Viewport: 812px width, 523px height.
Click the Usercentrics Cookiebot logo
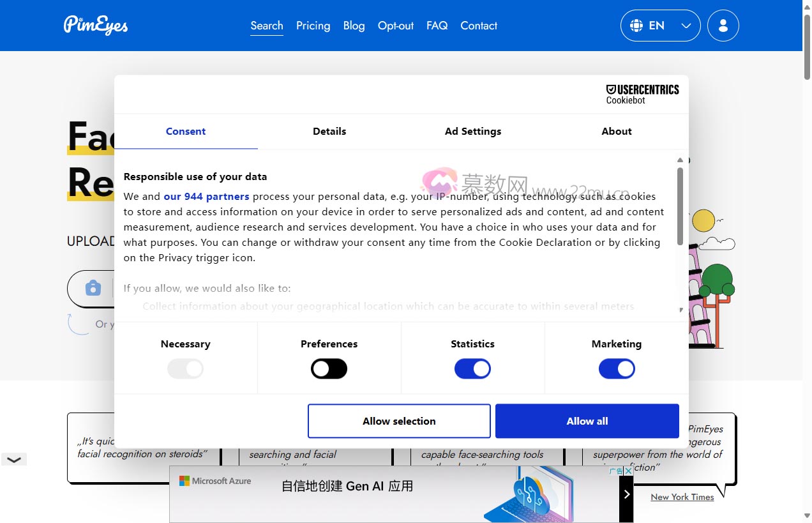(x=642, y=94)
